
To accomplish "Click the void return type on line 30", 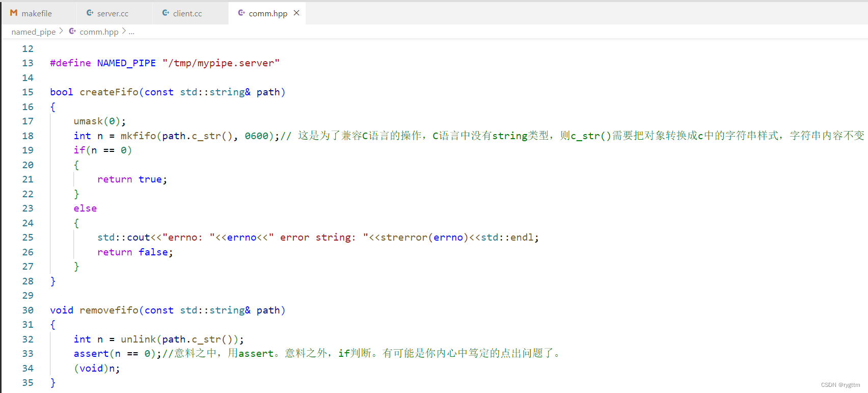I will [62, 310].
